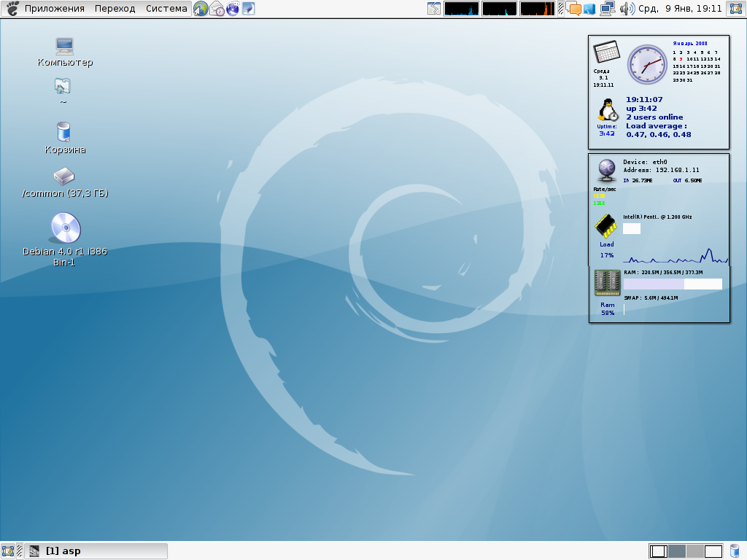Click the CPU load graph in widget
747x560 pixels.
tap(675, 256)
